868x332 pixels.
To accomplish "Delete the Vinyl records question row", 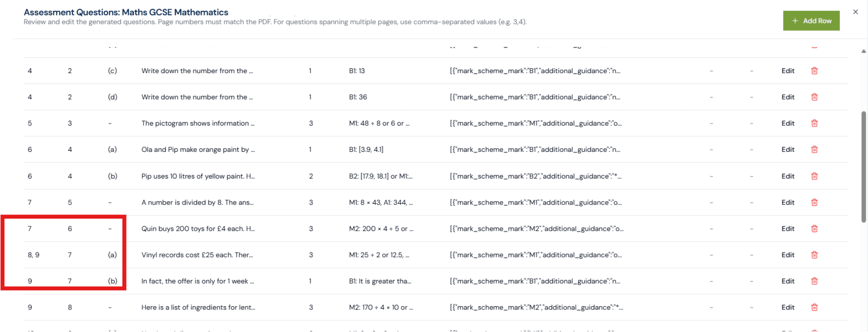I will [x=814, y=255].
